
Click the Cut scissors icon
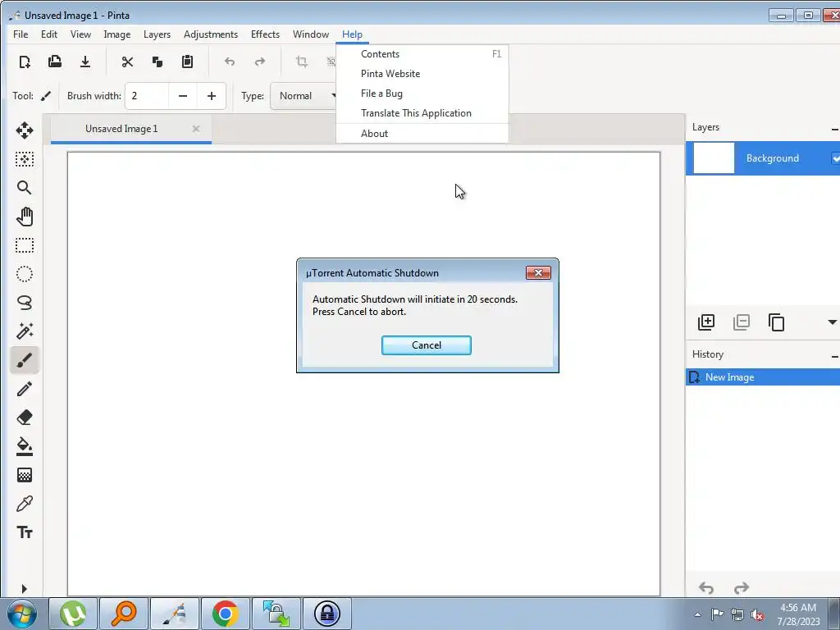tap(127, 62)
